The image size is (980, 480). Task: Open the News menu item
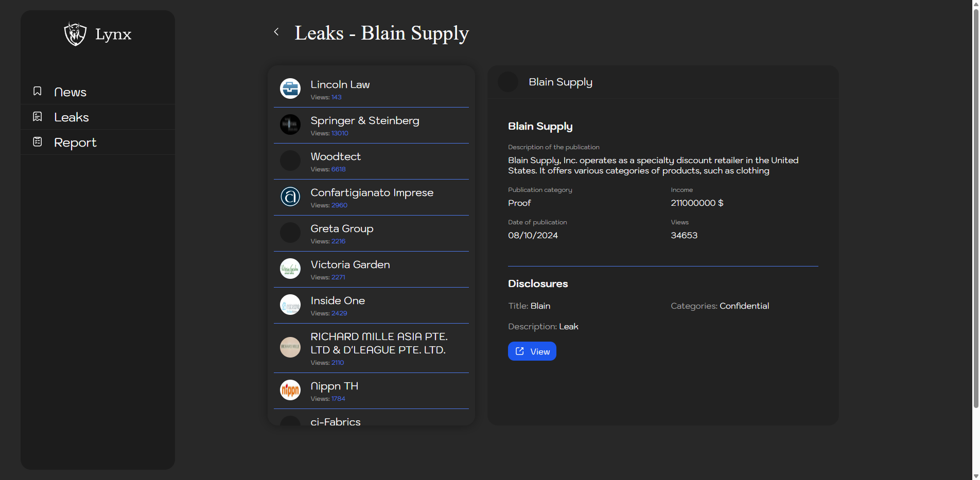tap(70, 92)
